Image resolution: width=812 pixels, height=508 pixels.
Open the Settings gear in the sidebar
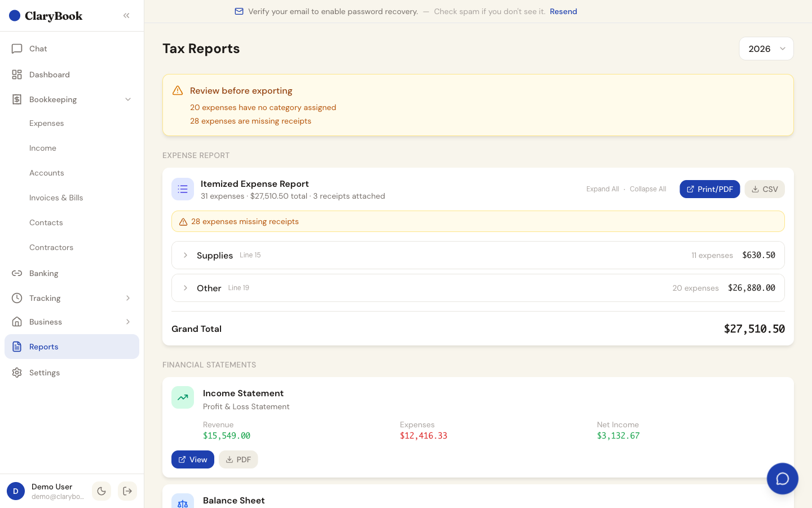tap(17, 373)
